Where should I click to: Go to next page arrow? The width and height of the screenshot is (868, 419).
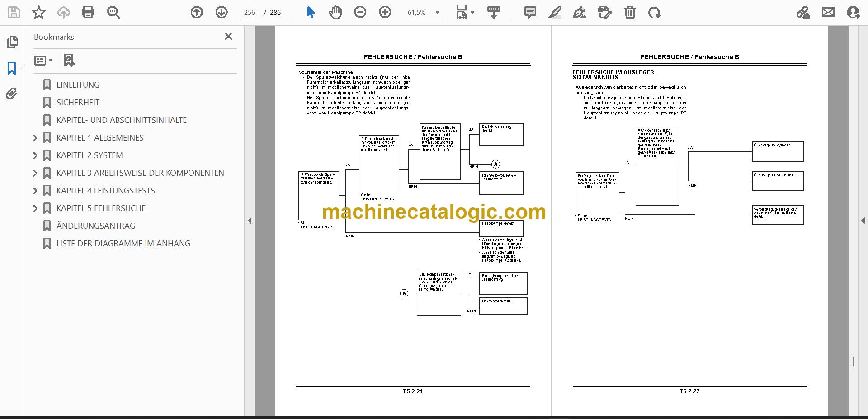222,12
